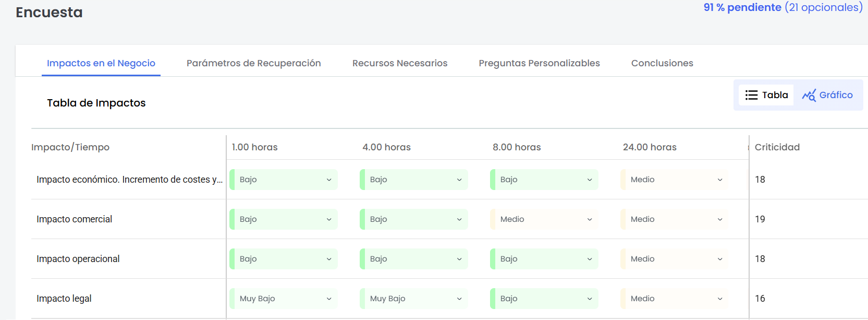Click chevron of Impacto comercial 1.00 horas

coord(329,219)
